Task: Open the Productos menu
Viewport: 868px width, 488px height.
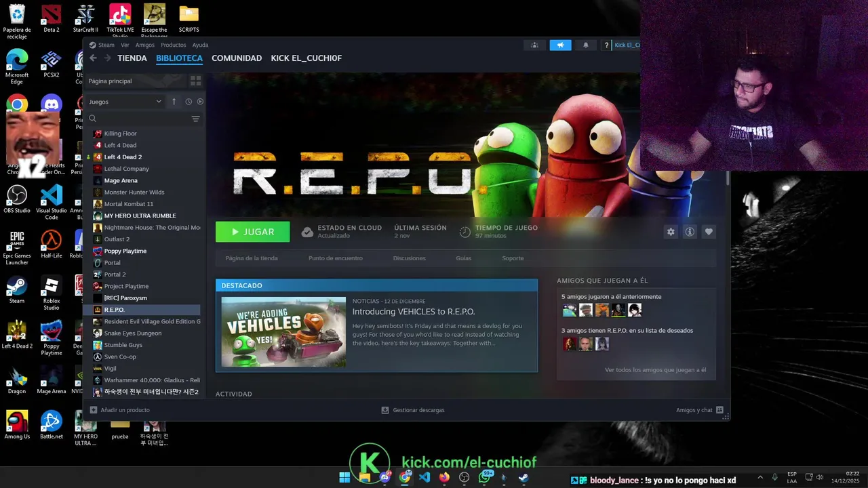Action: click(173, 45)
